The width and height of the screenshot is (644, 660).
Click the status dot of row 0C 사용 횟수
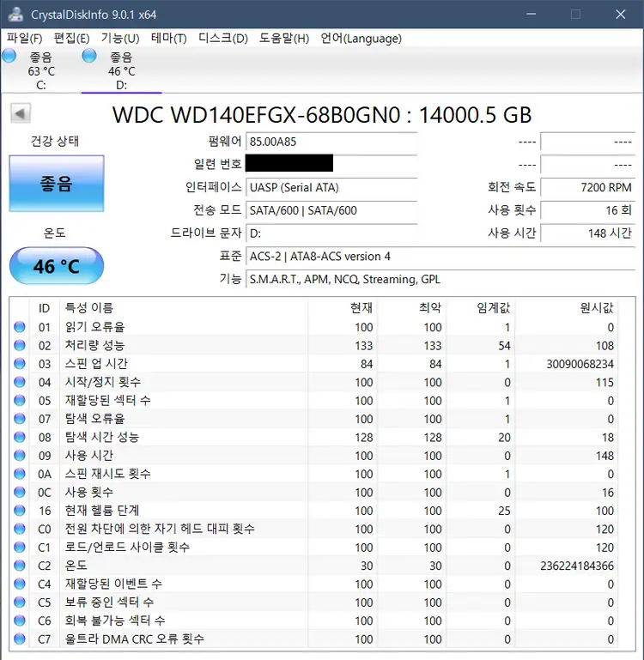point(20,492)
